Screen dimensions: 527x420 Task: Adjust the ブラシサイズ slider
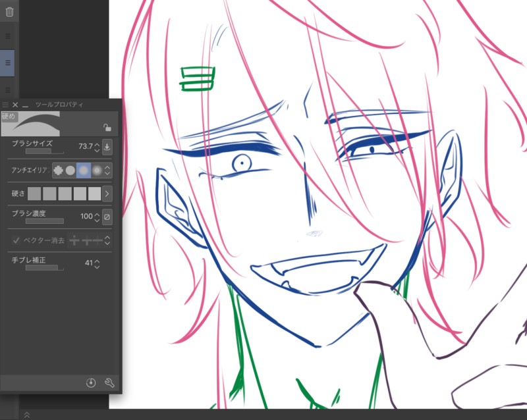point(45,151)
